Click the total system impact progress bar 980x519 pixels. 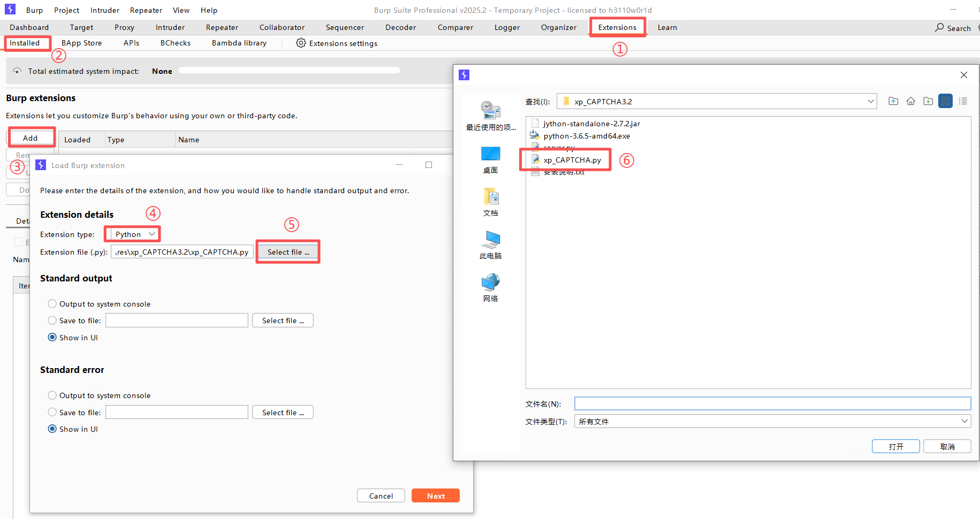point(289,70)
